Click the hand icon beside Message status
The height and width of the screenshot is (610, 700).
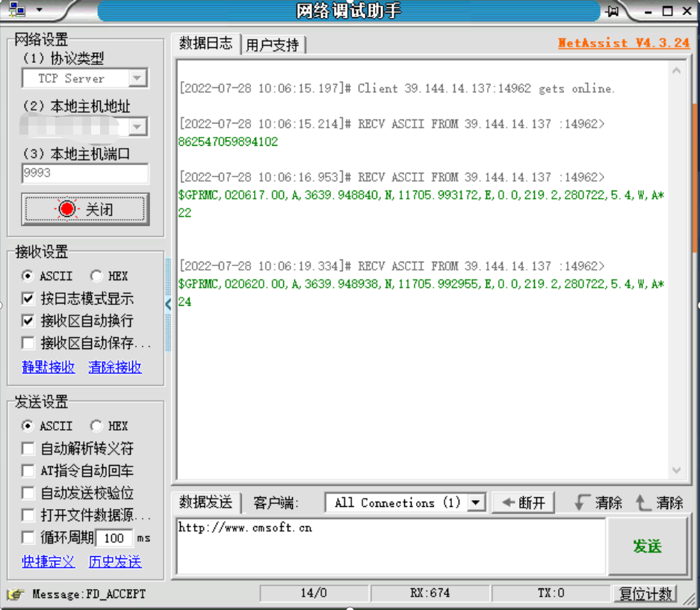(14, 594)
